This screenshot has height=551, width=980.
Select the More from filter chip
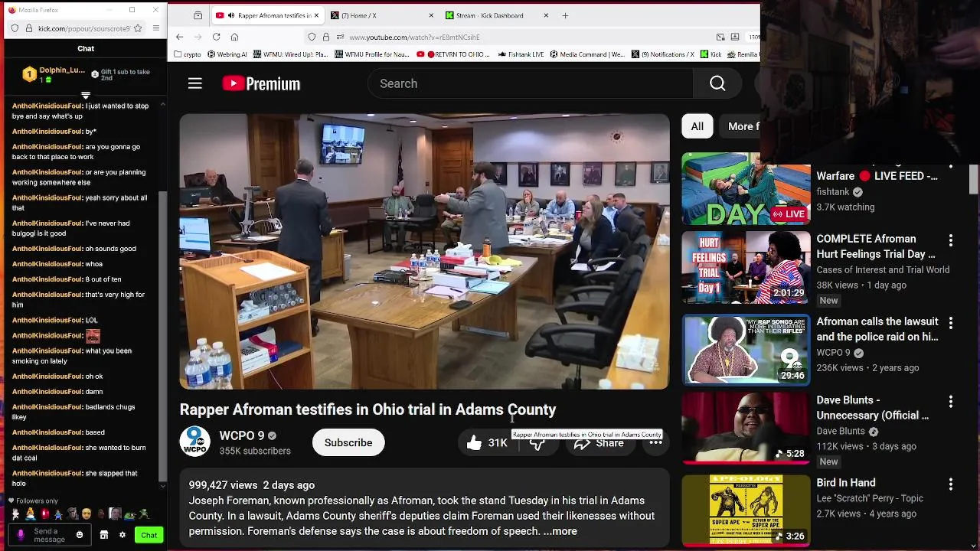click(742, 126)
